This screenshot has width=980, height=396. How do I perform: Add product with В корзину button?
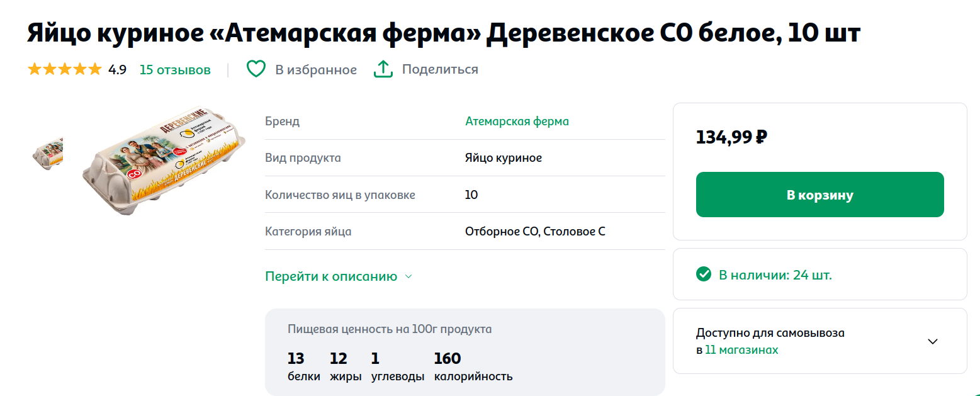819,195
